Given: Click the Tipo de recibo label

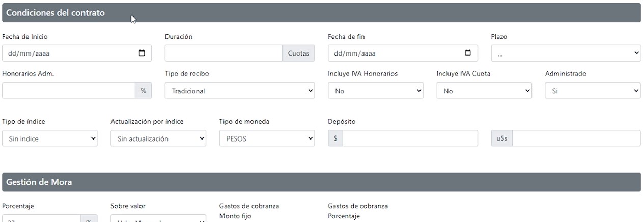Looking at the screenshot, I should [x=187, y=74].
